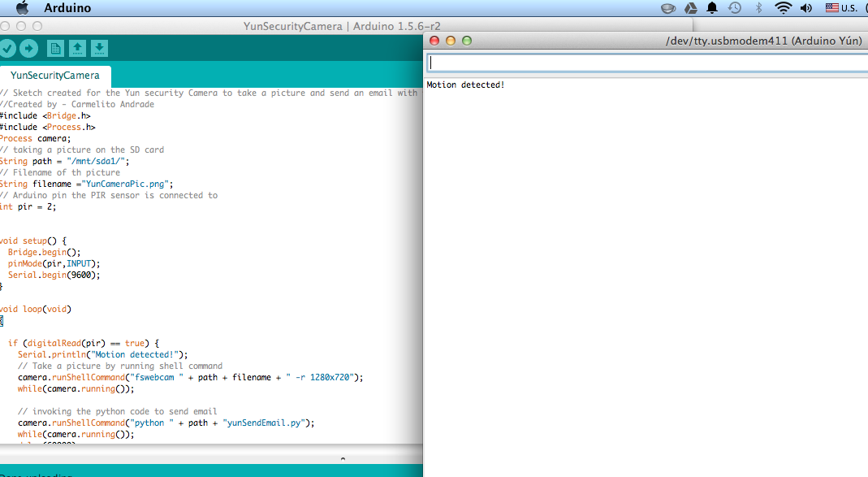
Task: Click the 'Serial.begin(9600);' line
Action: (54, 275)
